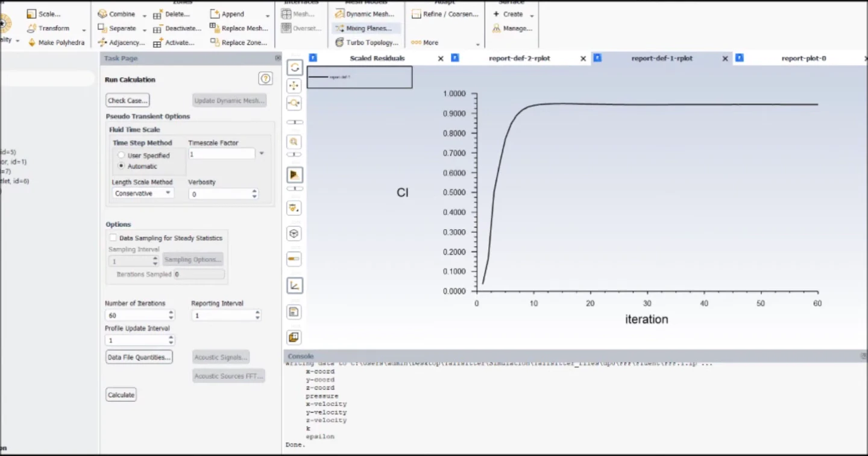Click the fit to window icon

tap(295, 208)
